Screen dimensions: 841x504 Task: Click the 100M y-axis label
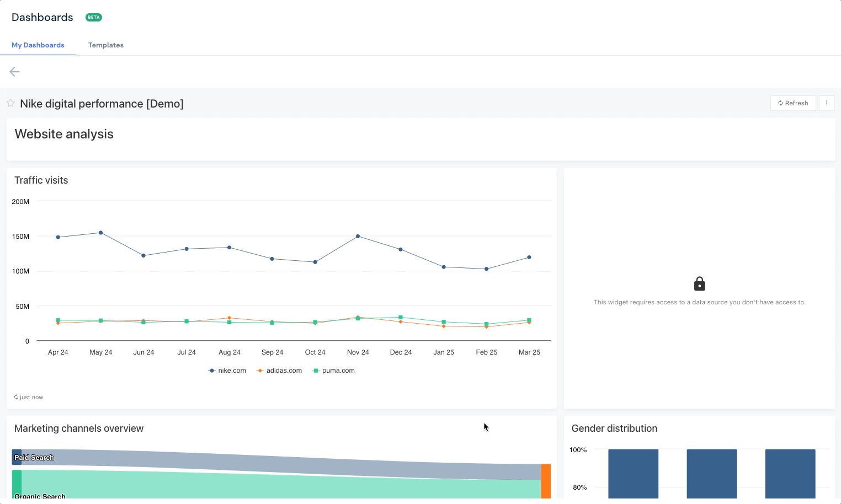pos(20,271)
